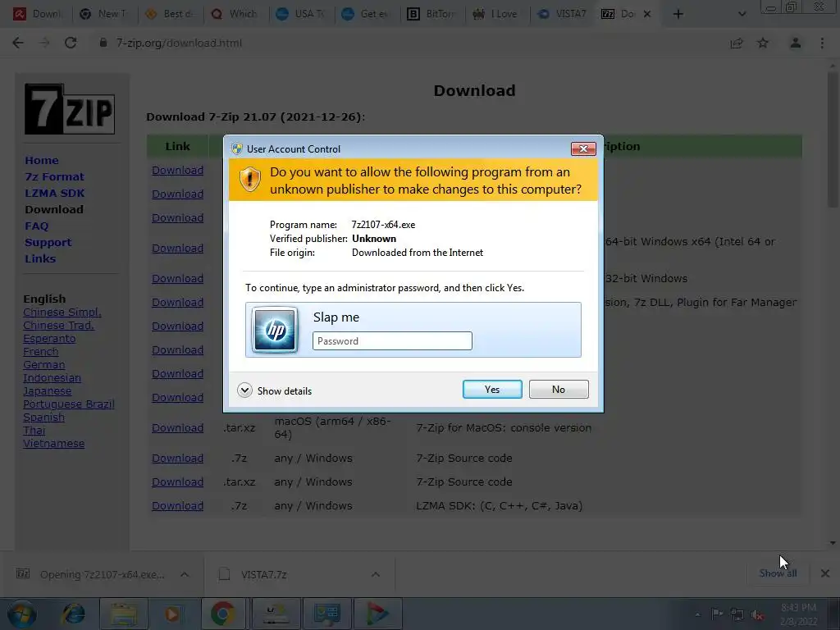Click No in User Account Control dialog
840x630 pixels.
coord(558,390)
